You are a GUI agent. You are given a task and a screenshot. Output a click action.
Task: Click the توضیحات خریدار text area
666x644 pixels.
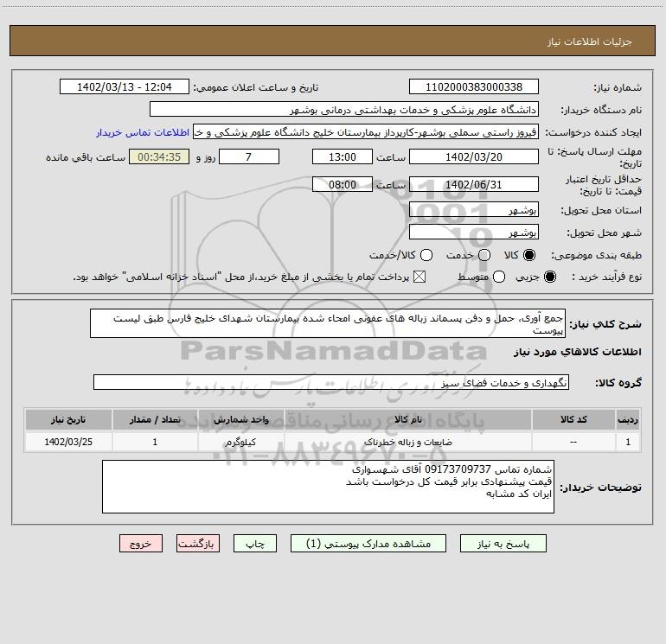coord(328,487)
